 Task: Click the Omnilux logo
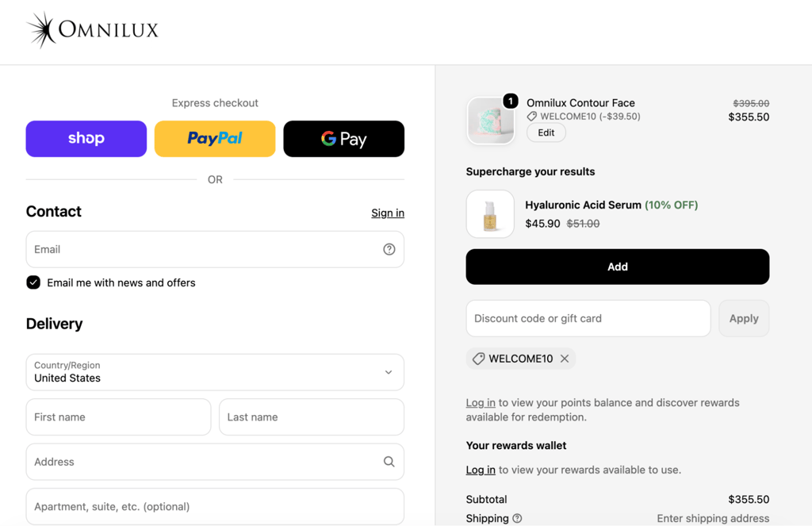[x=92, y=30]
